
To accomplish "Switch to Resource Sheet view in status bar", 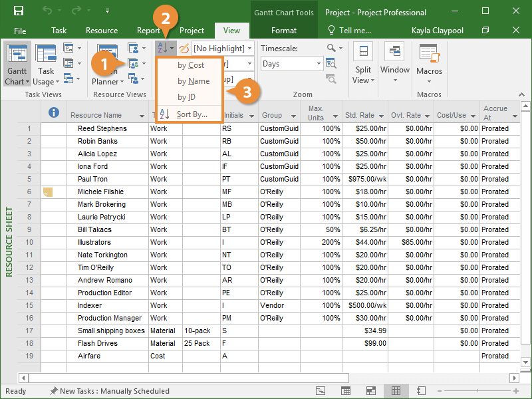I will coord(396,391).
